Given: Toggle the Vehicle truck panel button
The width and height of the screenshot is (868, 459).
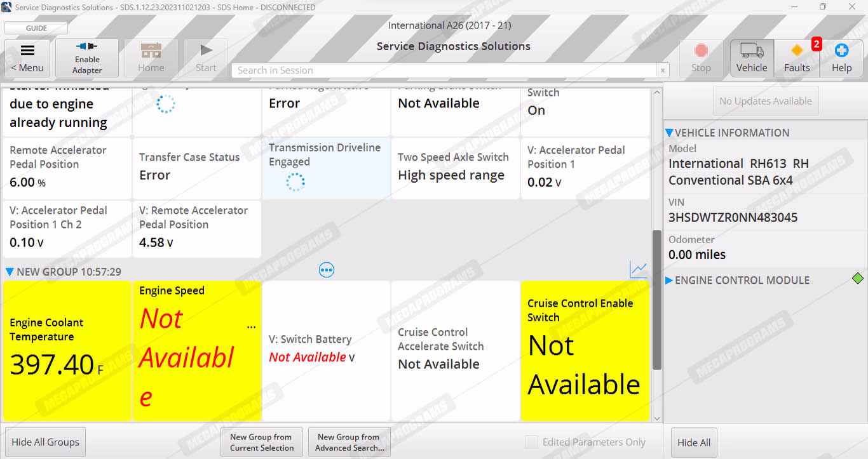Looking at the screenshot, I should tap(752, 58).
